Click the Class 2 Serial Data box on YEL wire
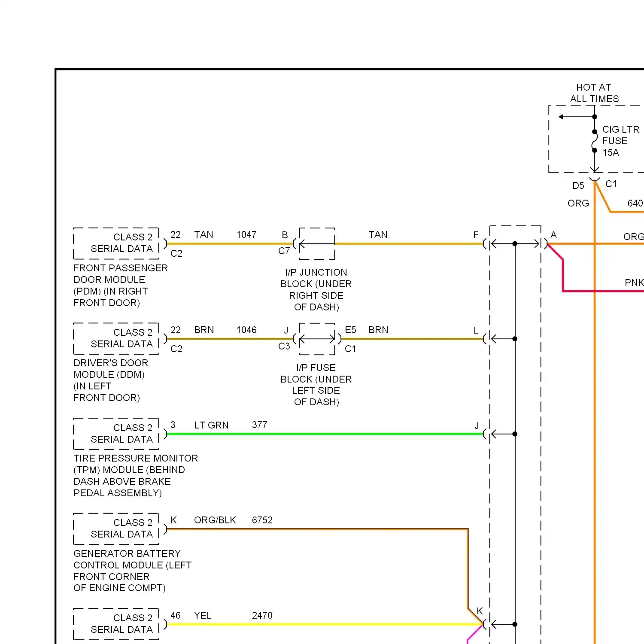Viewport: 644px width, 644px height. coord(116,624)
